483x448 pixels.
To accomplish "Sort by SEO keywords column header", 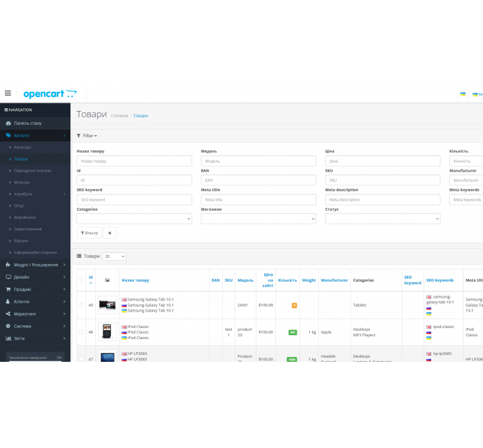I will coord(440,281).
